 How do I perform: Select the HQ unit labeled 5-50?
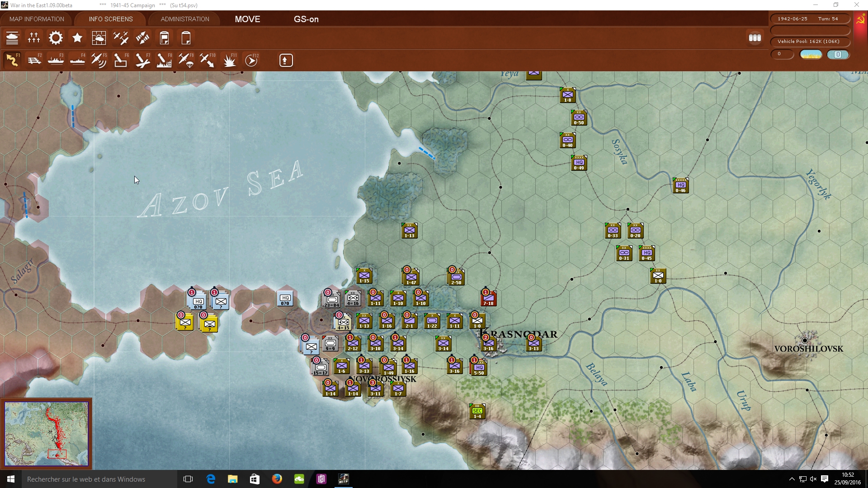[x=479, y=368]
